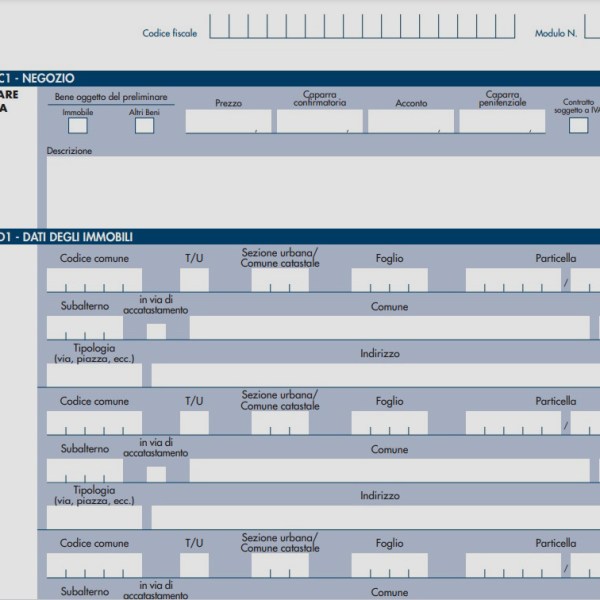The width and height of the screenshot is (600, 600).
Task: Select first block's Tipologia (via, piazza, ecc.) field
Action: click(x=94, y=375)
